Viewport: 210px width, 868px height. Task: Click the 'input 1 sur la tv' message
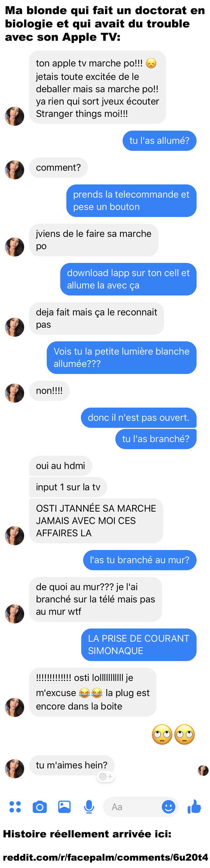[x=68, y=487]
